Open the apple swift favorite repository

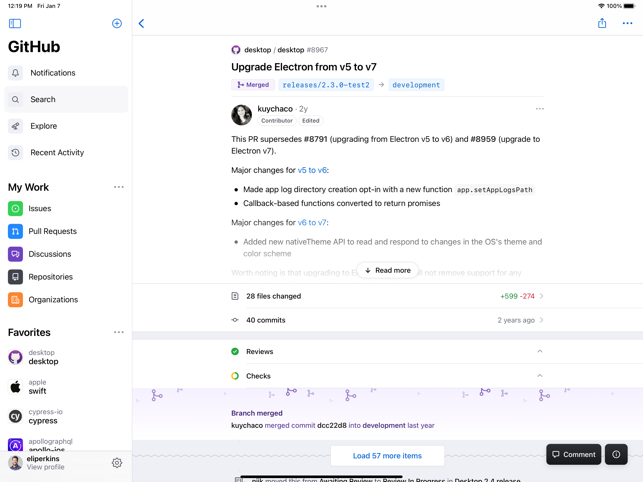coord(66,387)
